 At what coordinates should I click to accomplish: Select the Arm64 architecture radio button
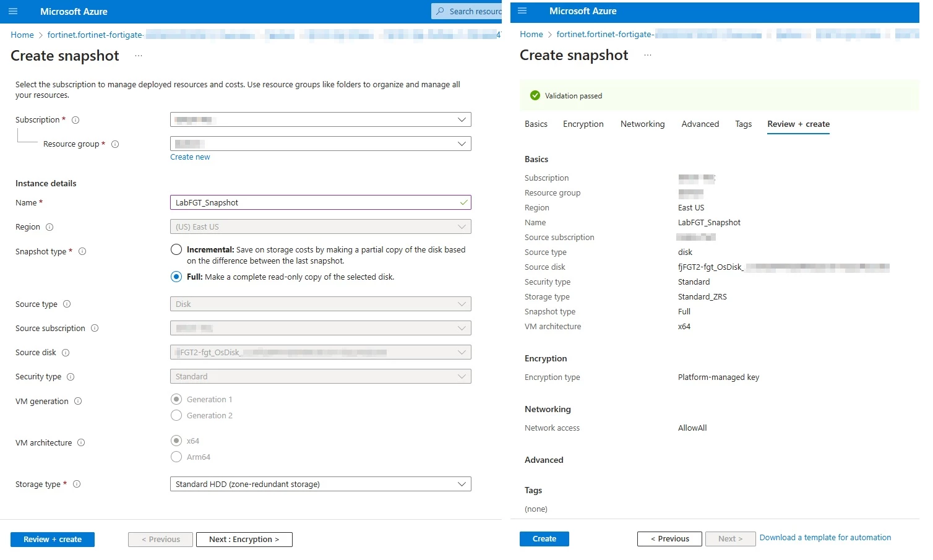(176, 457)
